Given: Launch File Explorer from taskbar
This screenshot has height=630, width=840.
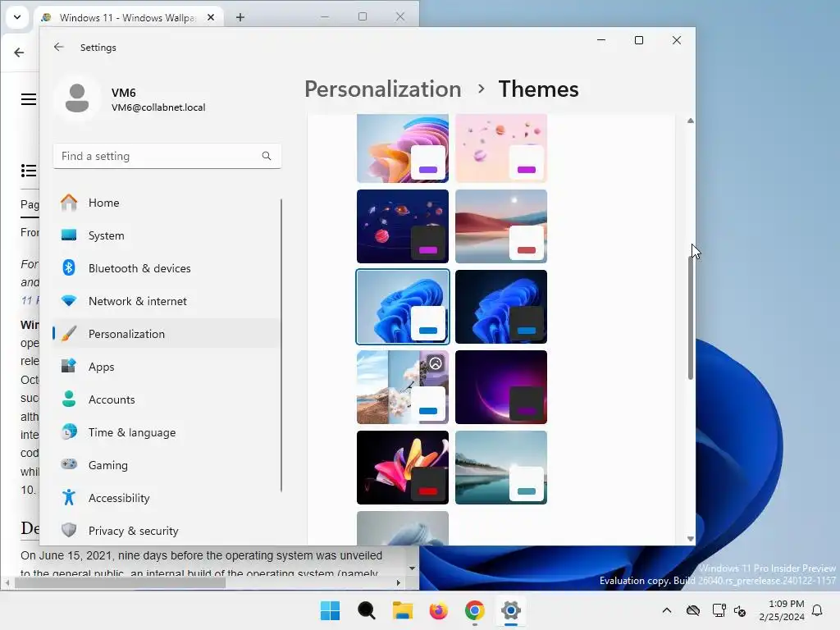Looking at the screenshot, I should (x=402, y=610).
